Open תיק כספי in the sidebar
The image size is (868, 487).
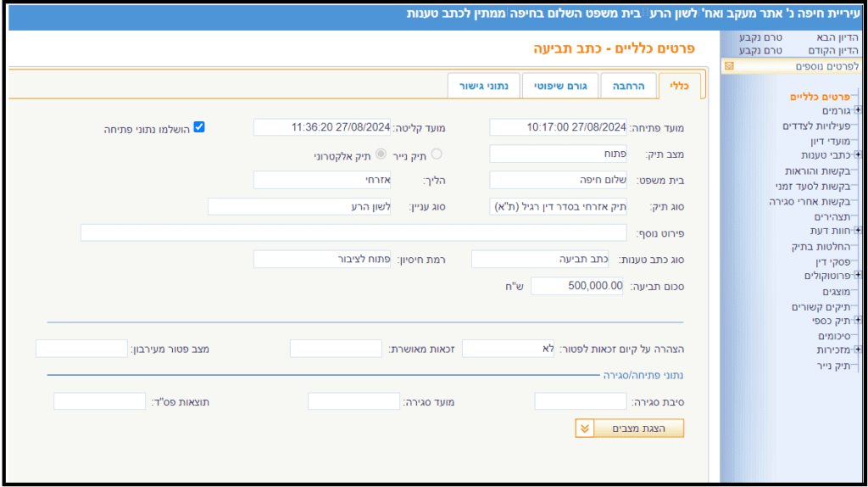click(832, 321)
